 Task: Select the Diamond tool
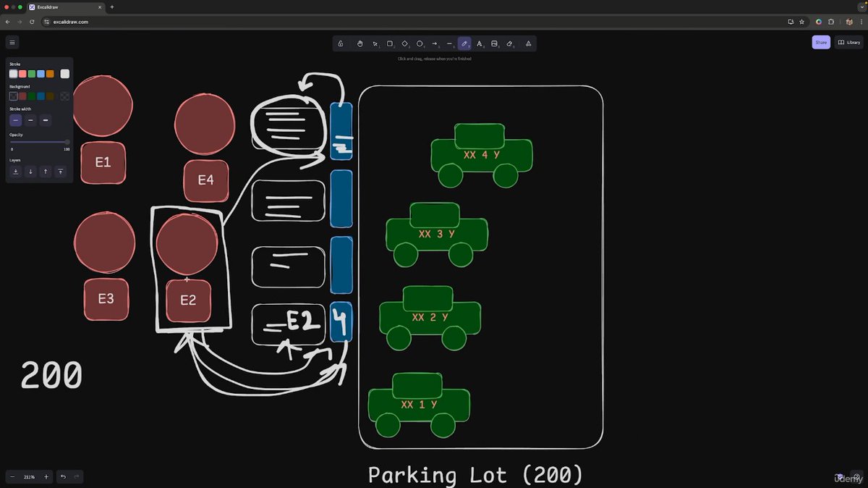[x=405, y=43]
